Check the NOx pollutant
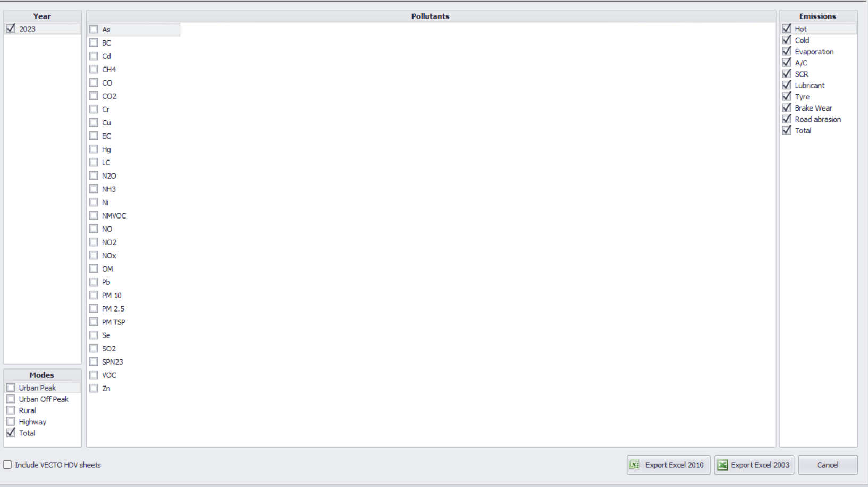This screenshot has height=487, width=868. pos(94,255)
